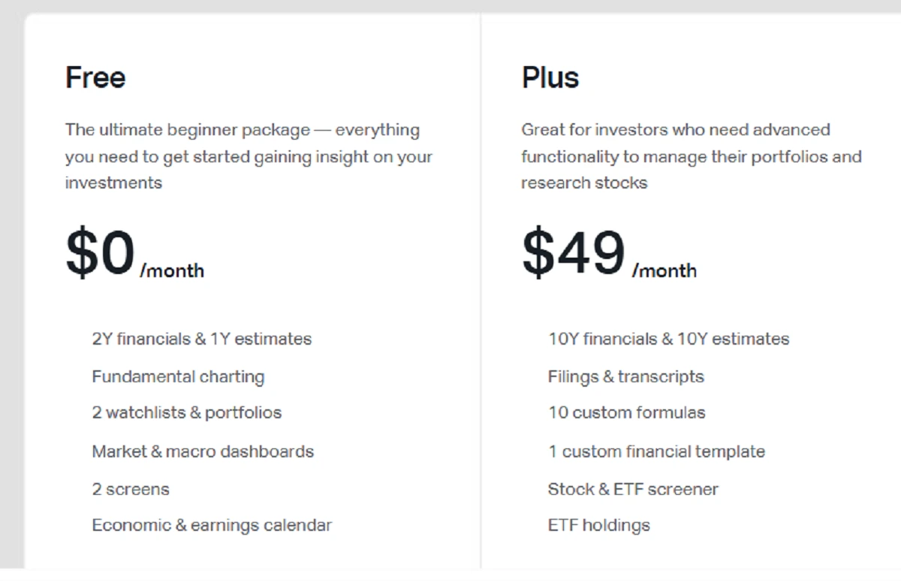Select the $49 per month price
The image size is (901, 588).
(574, 254)
